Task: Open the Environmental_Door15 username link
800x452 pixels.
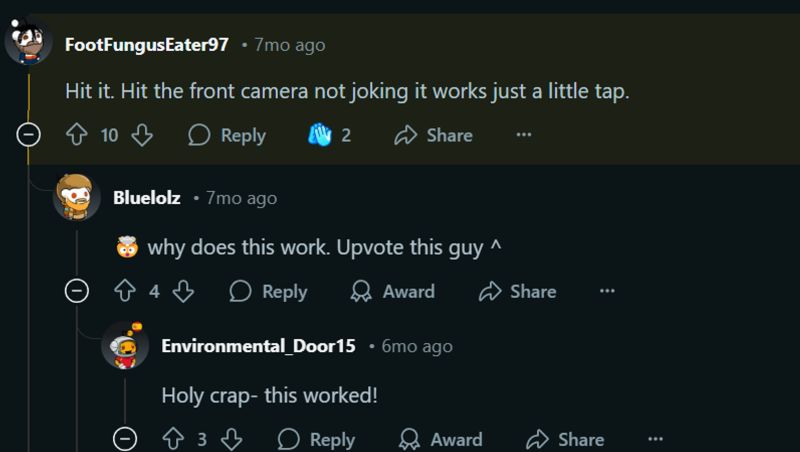Action: click(258, 346)
